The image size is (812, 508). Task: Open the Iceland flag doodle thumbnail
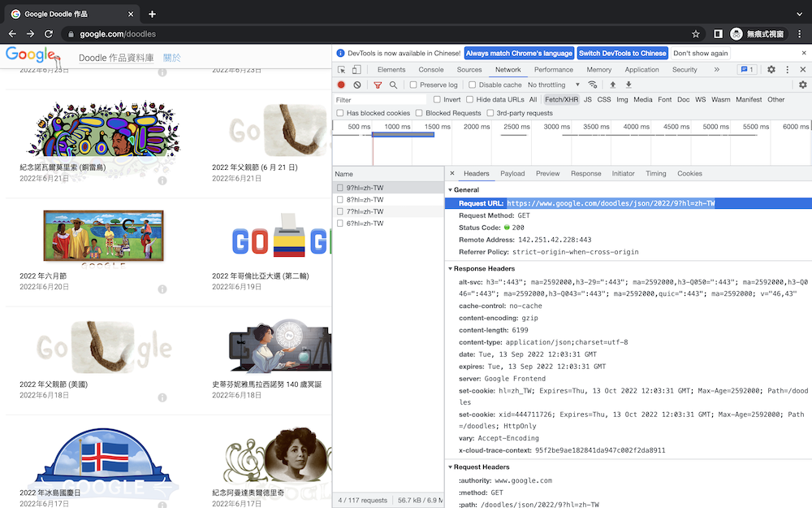[x=104, y=463]
